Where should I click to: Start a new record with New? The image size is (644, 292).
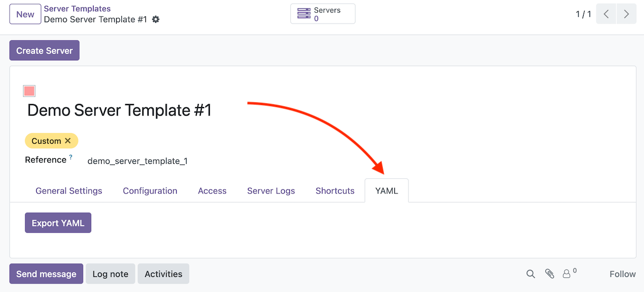coord(25,14)
